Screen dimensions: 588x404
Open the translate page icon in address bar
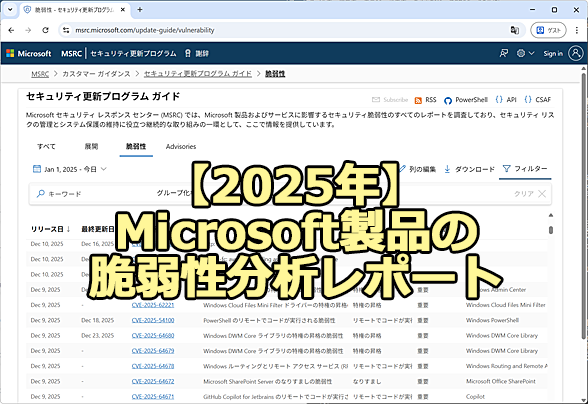click(x=514, y=30)
